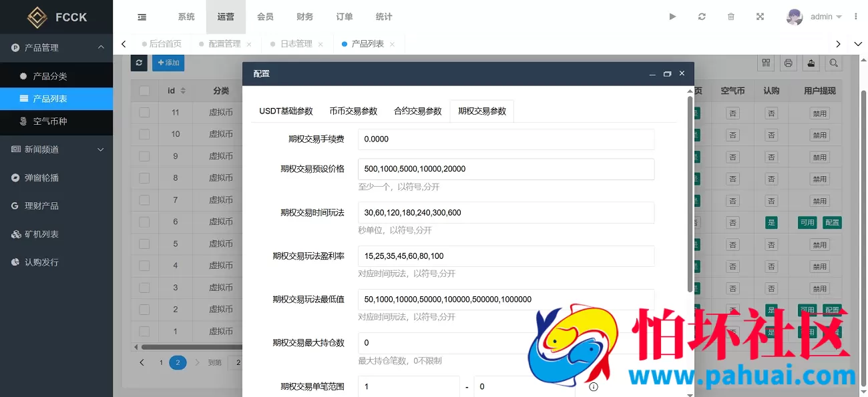Switch to USDT基础参数 tab

[286, 111]
